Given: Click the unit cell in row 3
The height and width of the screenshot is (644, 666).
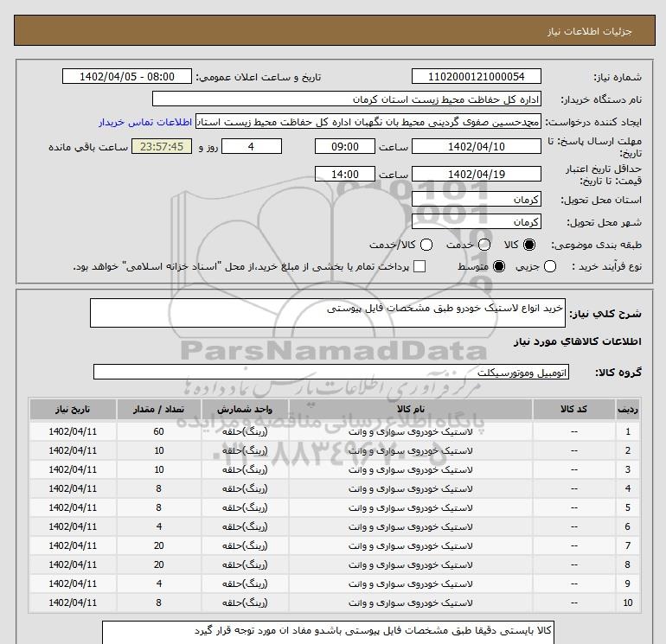Looking at the screenshot, I should coord(245,470).
